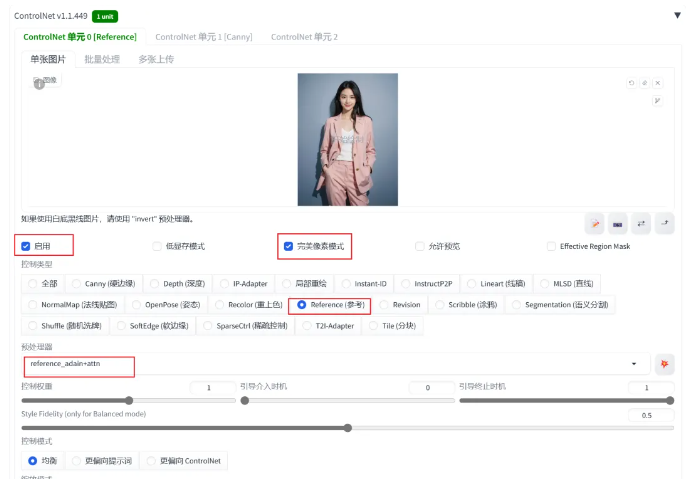Select the OpenPose (姿态) control type
Image resolution: width=687 pixels, height=481 pixels.
tap(166, 305)
